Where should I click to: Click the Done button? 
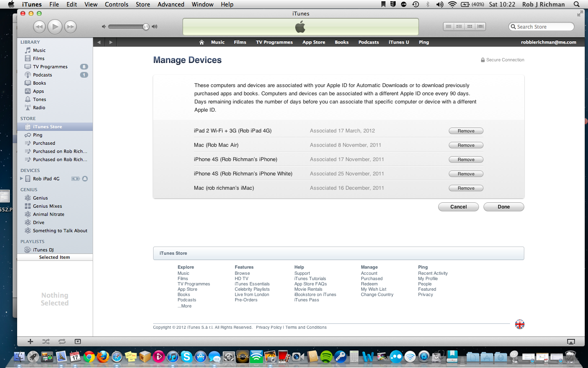click(504, 207)
